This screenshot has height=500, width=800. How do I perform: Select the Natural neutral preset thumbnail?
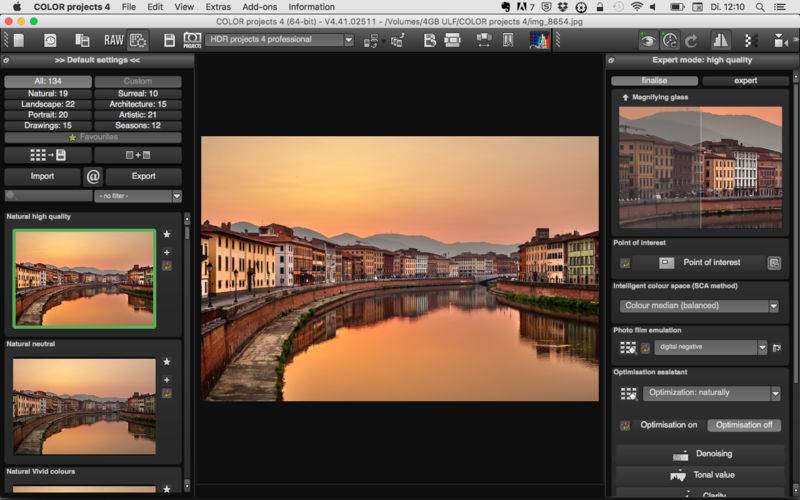pyautogui.click(x=84, y=406)
